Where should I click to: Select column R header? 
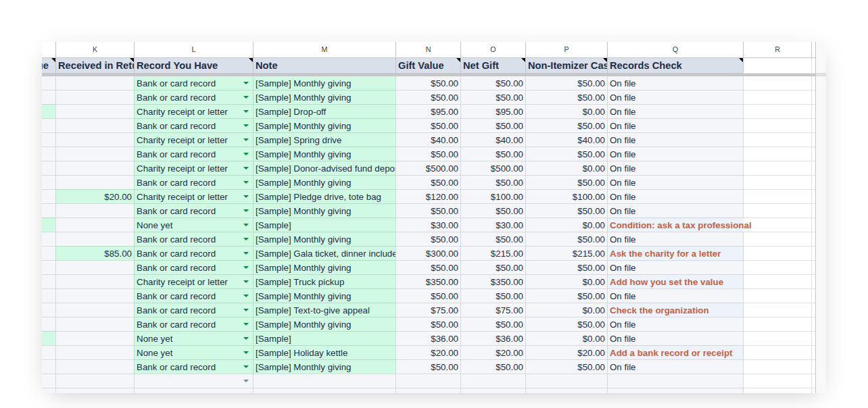777,49
